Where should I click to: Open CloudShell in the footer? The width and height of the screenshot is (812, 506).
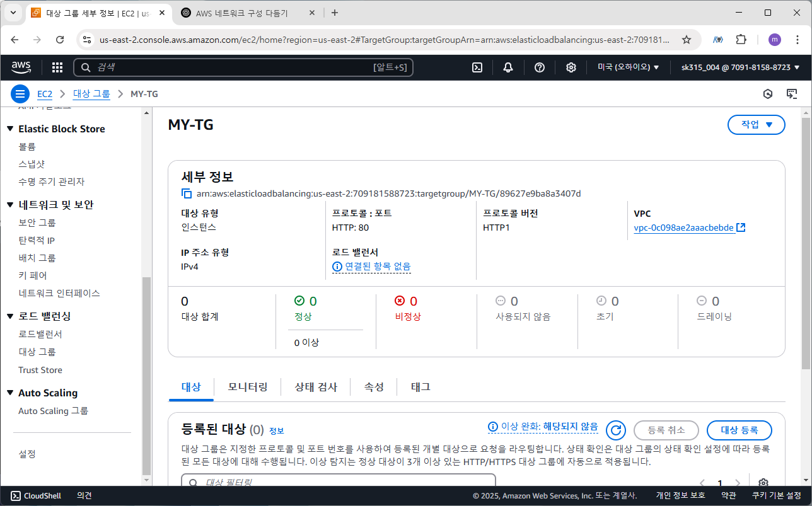(36, 496)
